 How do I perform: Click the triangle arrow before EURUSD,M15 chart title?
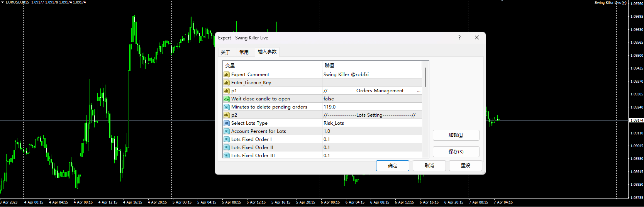point(2,2)
